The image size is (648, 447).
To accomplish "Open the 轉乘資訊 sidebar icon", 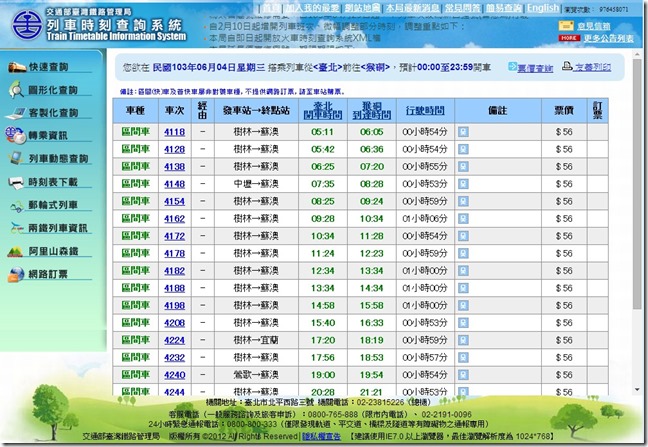I will click(16, 136).
